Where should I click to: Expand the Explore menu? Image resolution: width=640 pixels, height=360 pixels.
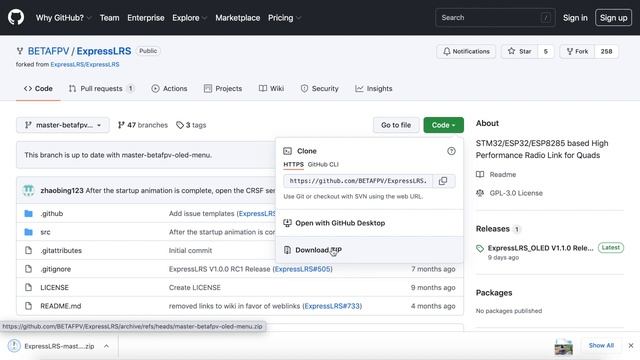pos(189,18)
